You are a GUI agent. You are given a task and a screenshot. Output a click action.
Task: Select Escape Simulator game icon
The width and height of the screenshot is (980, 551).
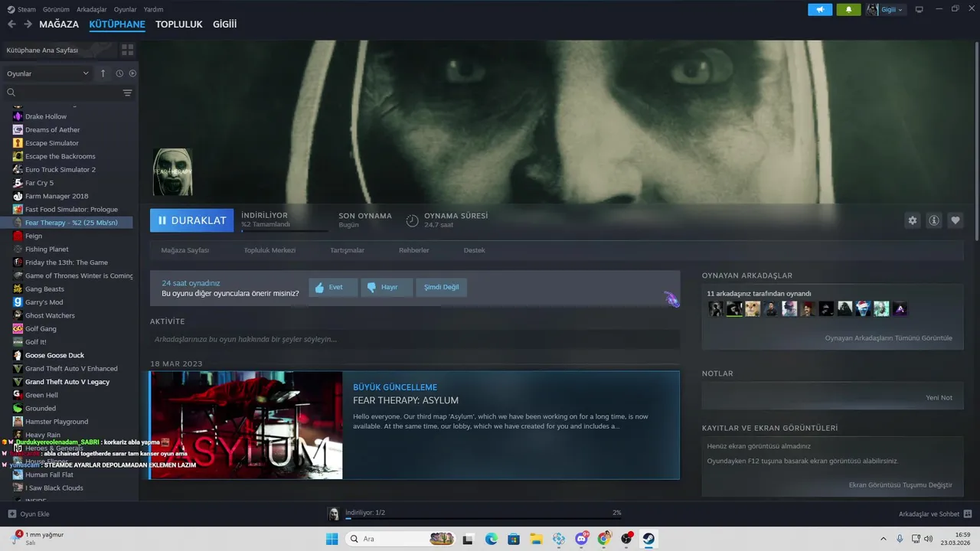pyautogui.click(x=18, y=143)
